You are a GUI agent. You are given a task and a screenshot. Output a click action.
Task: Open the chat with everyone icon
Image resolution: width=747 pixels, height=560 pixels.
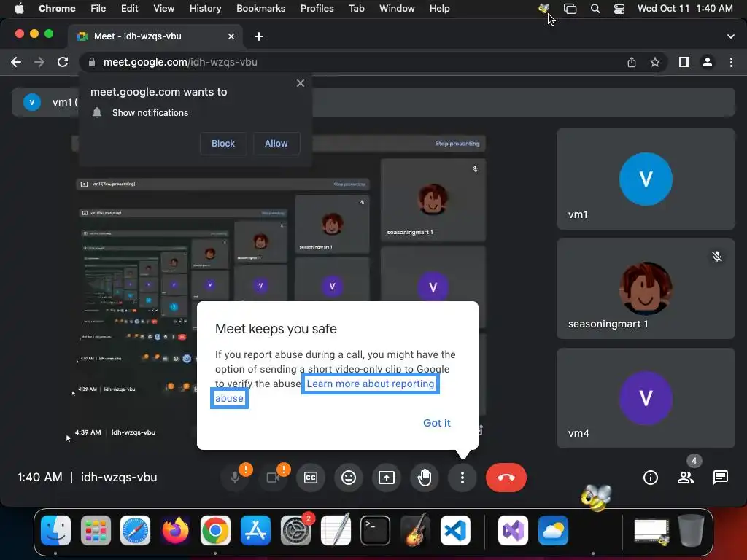720,477
